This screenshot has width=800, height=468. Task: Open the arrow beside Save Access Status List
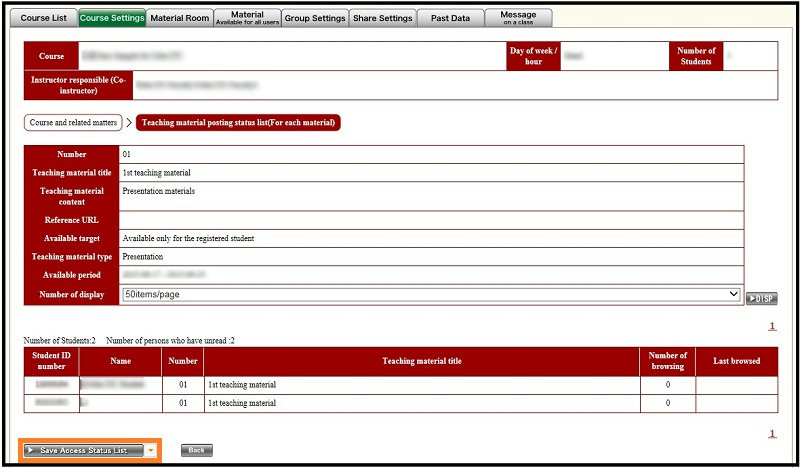pyautogui.click(x=151, y=451)
